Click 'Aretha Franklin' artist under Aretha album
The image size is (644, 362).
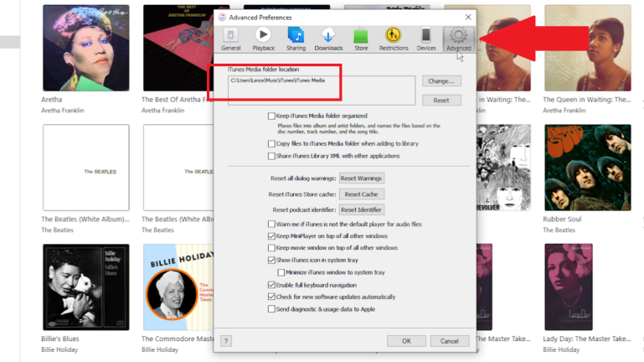(x=63, y=110)
